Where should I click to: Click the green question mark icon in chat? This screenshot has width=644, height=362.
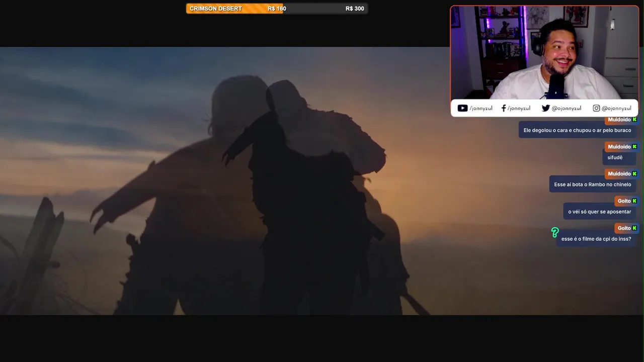point(555,232)
